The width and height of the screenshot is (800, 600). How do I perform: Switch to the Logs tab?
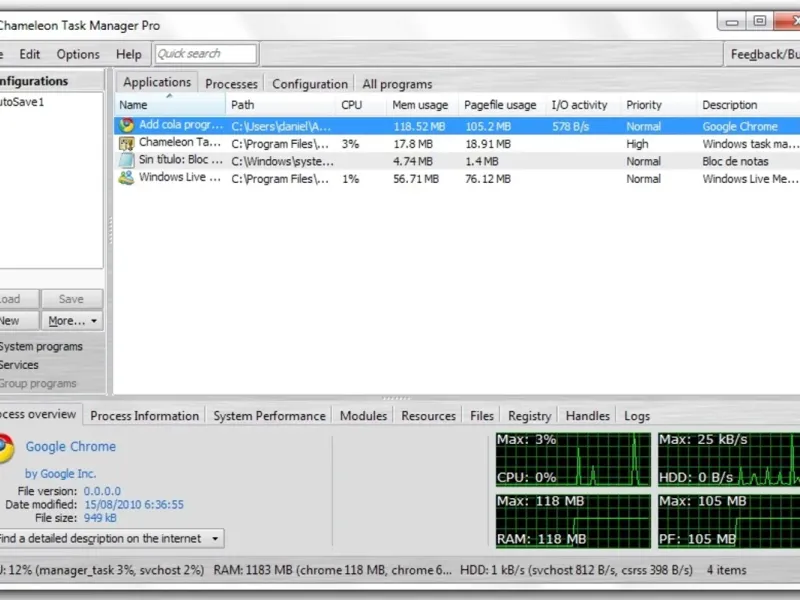coord(637,416)
